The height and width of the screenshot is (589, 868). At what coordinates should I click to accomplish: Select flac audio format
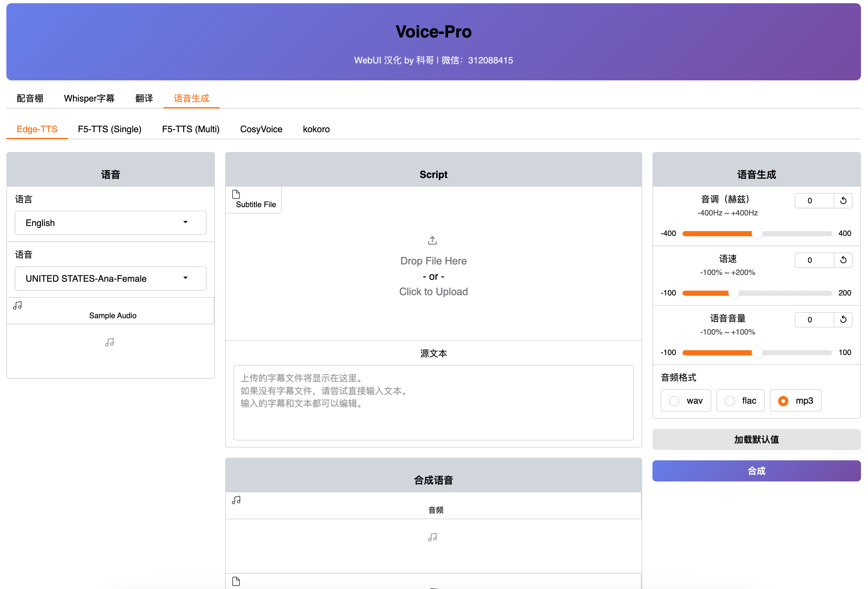coord(730,401)
